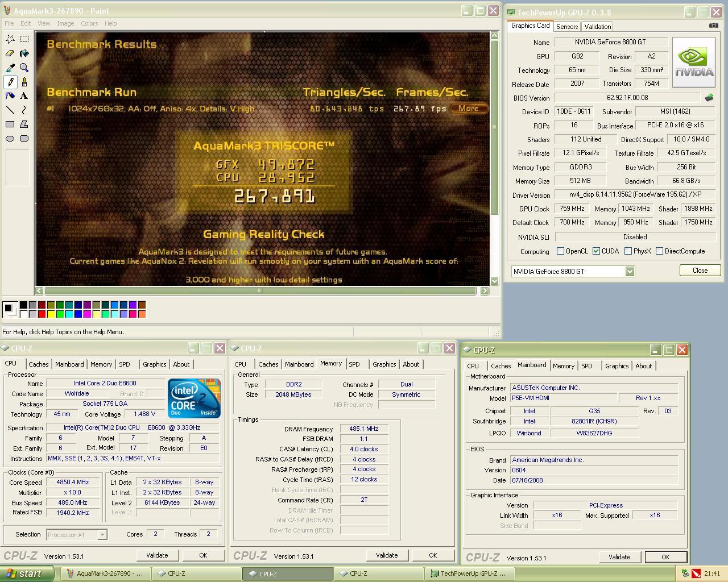Image resolution: width=728 pixels, height=582 pixels.
Task: Switch to the Sensors tab in GPU-Z
Action: tap(567, 27)
